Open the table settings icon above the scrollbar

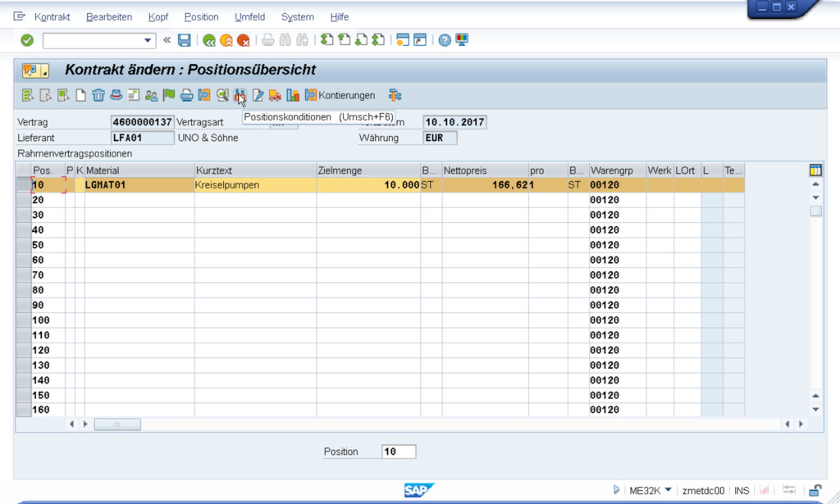pos(815,170)
